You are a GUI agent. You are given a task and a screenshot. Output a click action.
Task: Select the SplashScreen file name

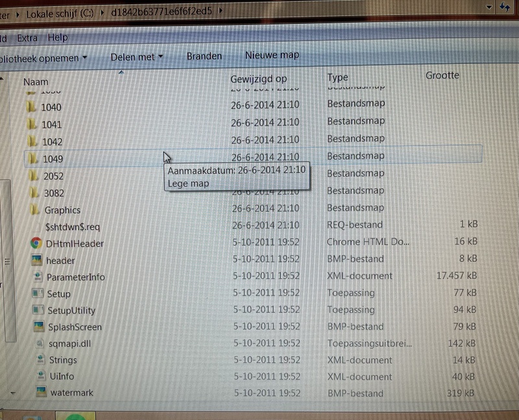[x=75, y=327]
